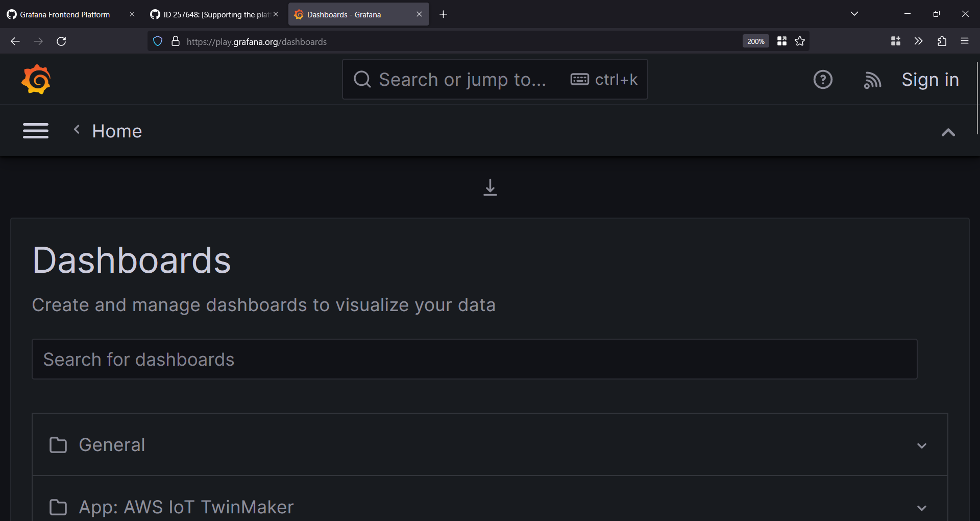Click the Home breadcrumb link
The width and height of the screenshot is (980, 521).
pos(117,131)
